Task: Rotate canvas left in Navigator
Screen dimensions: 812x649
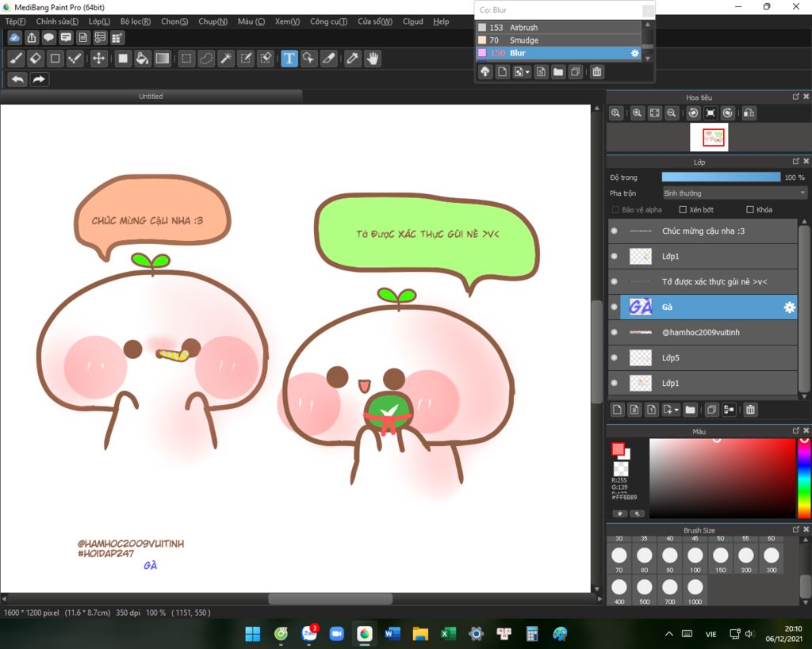Action: pos(693,113)
